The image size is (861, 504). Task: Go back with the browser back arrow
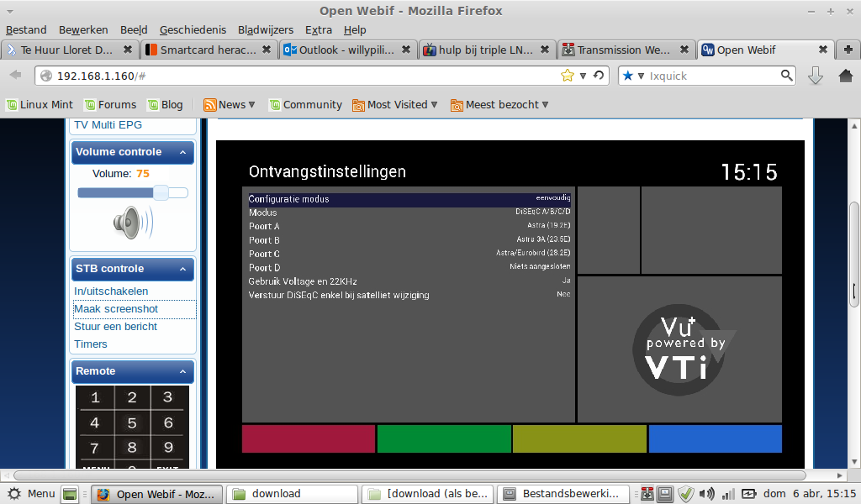(15, 75)
